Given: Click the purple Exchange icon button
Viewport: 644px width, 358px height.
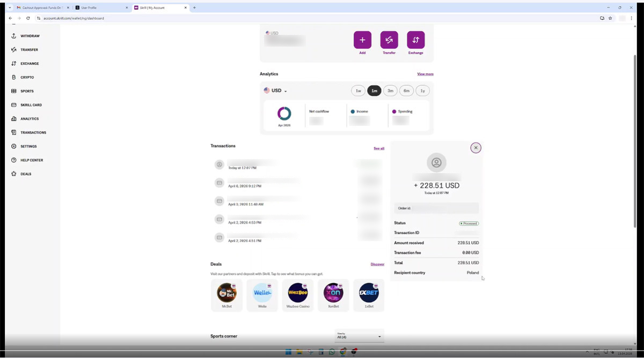Looking at the screenshot, I should tap(416, 40).
